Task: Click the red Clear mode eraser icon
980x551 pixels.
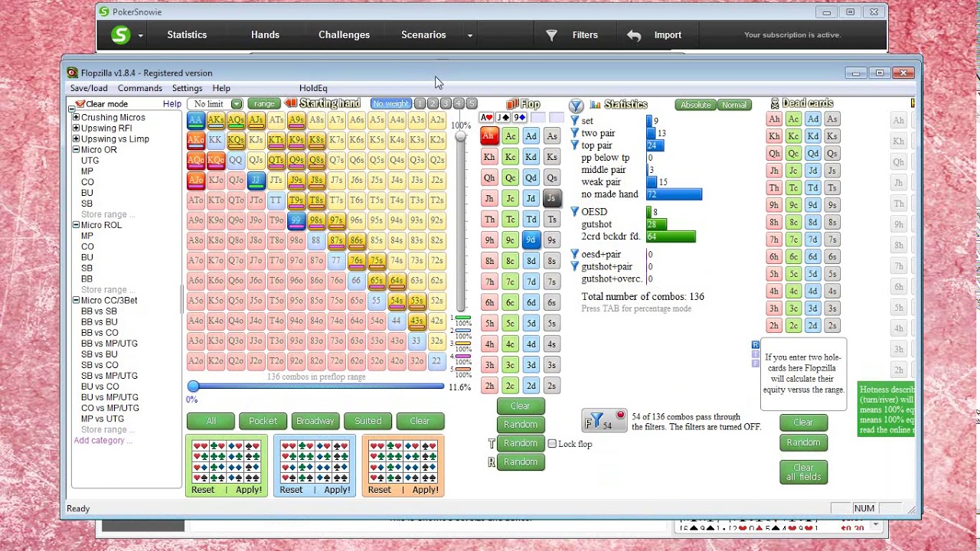Action: click(80, 104)
